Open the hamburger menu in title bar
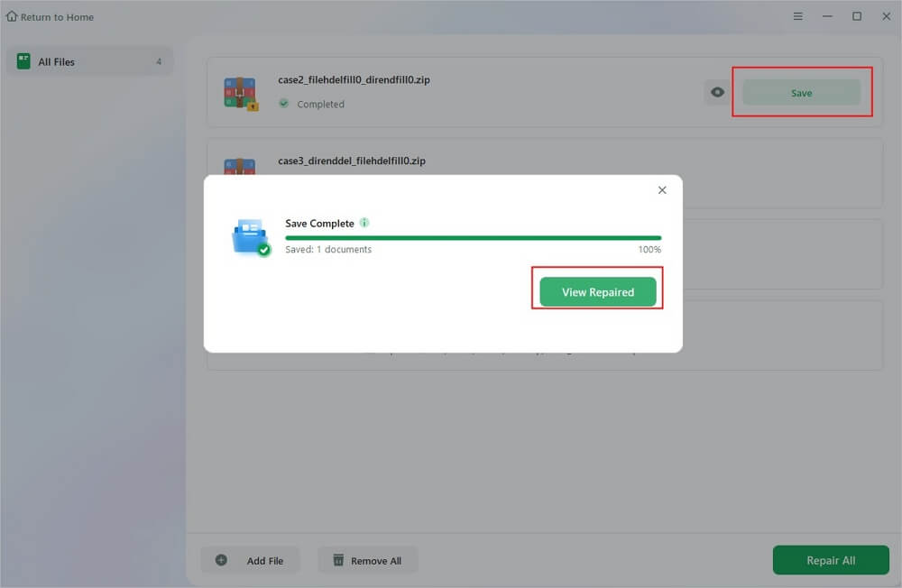This screenshot has width=902, height=588. 798,16
